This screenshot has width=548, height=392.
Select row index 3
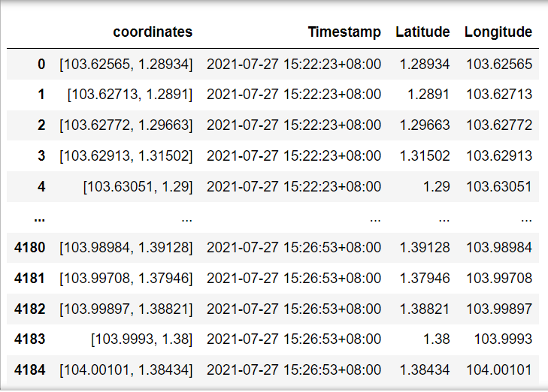pyautogui.click(x=41, y=155)
